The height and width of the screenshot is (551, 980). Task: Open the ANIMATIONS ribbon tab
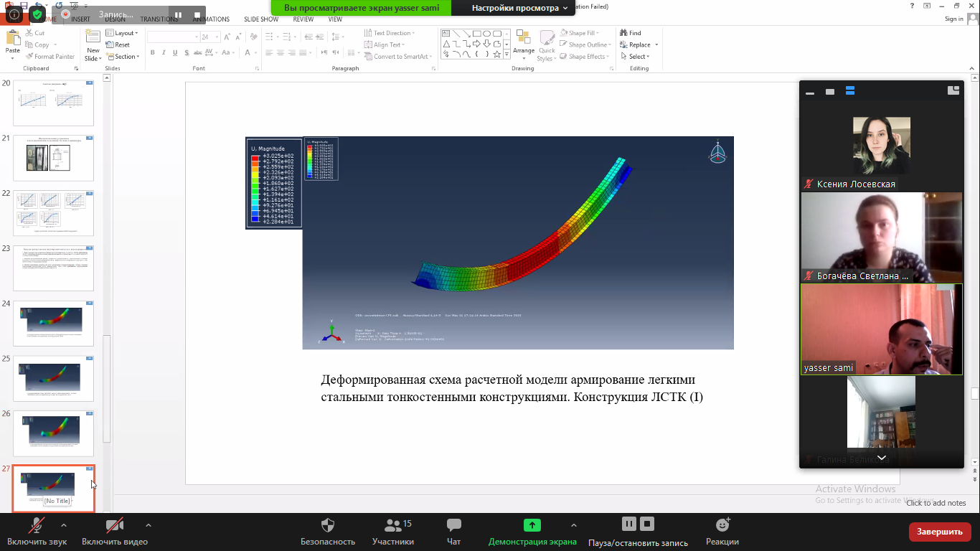pyautogui.click(x=211, y=19)
